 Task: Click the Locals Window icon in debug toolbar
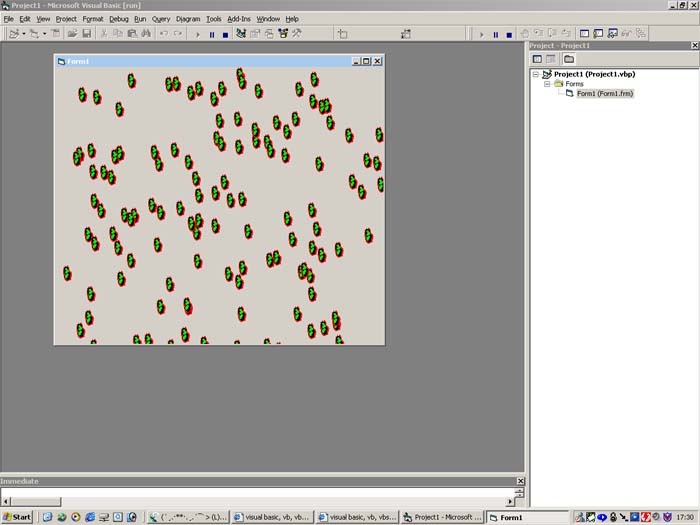[585, 34]
